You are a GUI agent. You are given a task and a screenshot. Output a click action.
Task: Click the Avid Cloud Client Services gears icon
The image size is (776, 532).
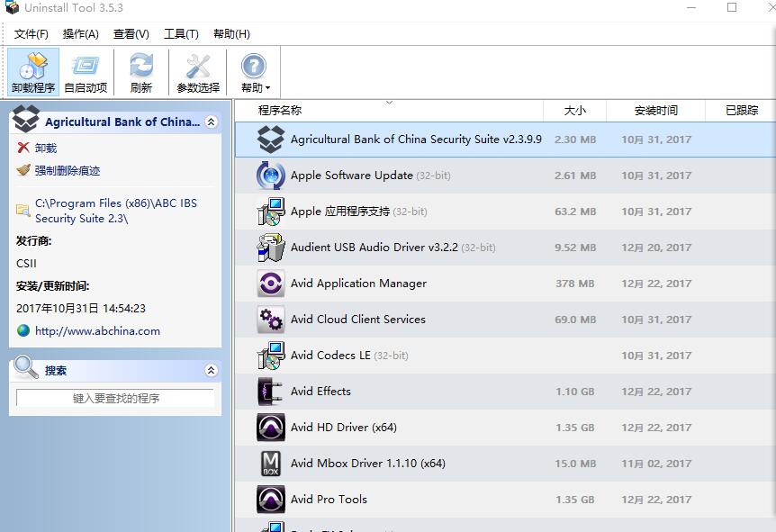pos(271,320)
